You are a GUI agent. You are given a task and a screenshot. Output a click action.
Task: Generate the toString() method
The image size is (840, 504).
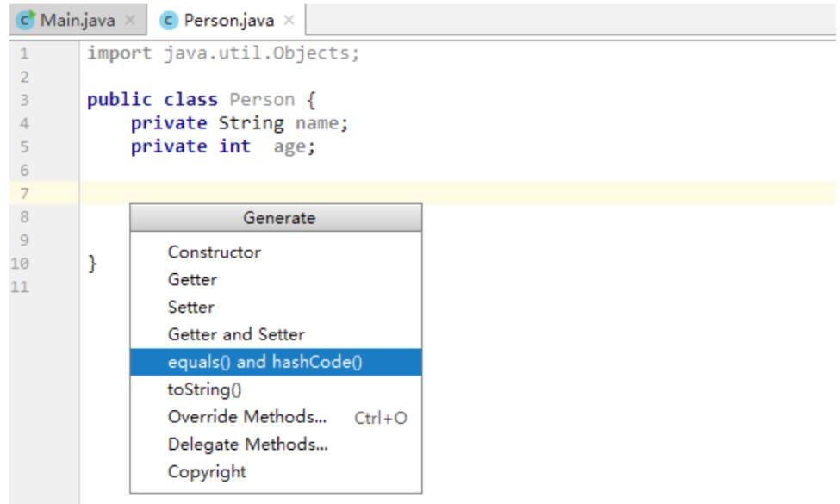276,389
